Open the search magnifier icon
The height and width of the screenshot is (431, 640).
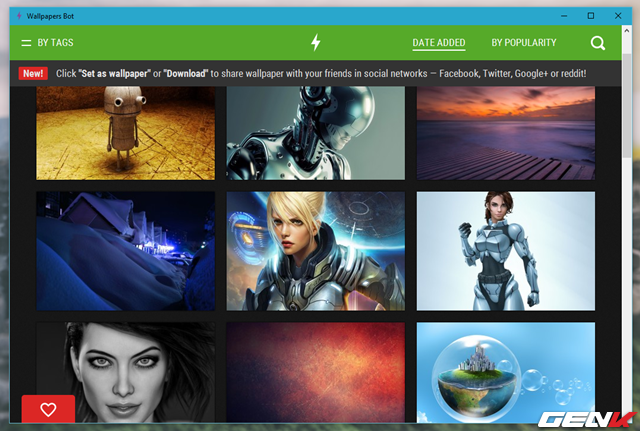[x=598, y=43]
